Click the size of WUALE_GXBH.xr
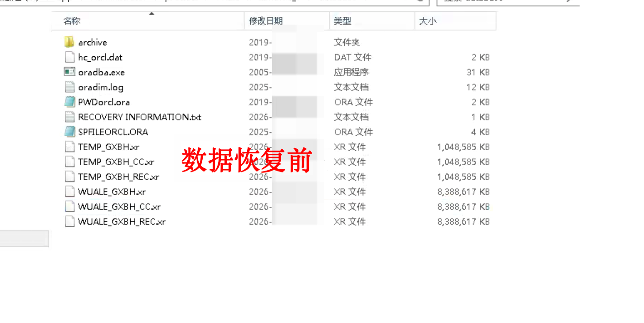The height and width of the screenshot is (323, 644). [463, 192]
